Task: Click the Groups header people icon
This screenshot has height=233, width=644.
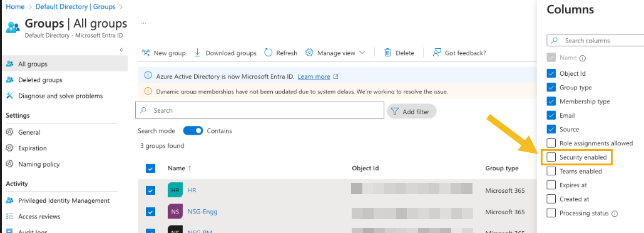Action: pyautogui.click(x=13, y=27)
